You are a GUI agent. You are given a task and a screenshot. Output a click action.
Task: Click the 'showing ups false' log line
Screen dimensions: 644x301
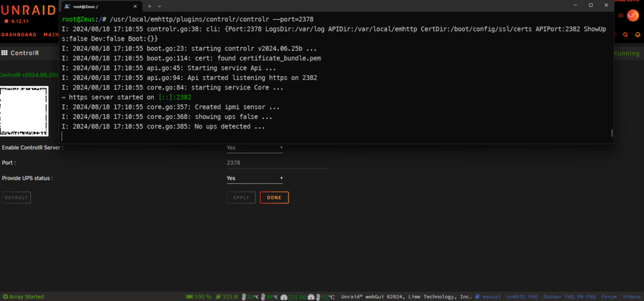167,117
